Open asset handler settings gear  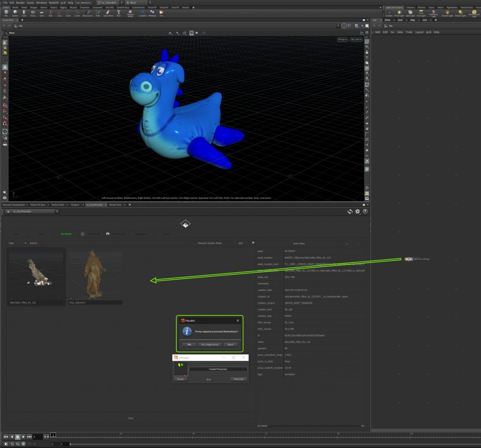click(x=357, y=212)
